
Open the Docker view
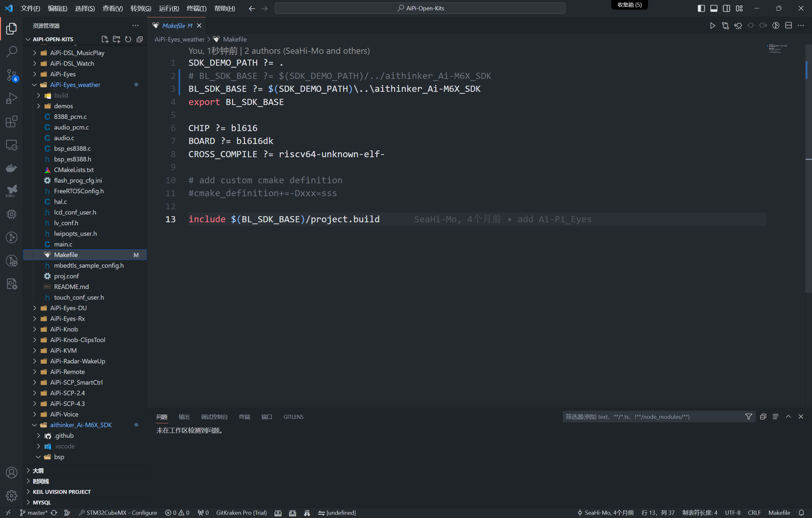pos(12,168)
